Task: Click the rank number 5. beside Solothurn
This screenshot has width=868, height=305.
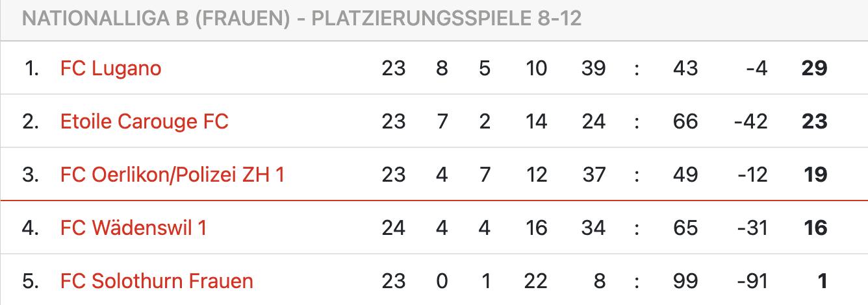Action: 31,281
